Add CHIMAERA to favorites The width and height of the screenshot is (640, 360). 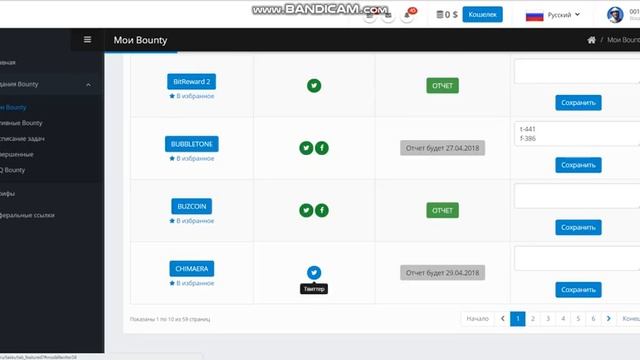(x=191, y=283)
